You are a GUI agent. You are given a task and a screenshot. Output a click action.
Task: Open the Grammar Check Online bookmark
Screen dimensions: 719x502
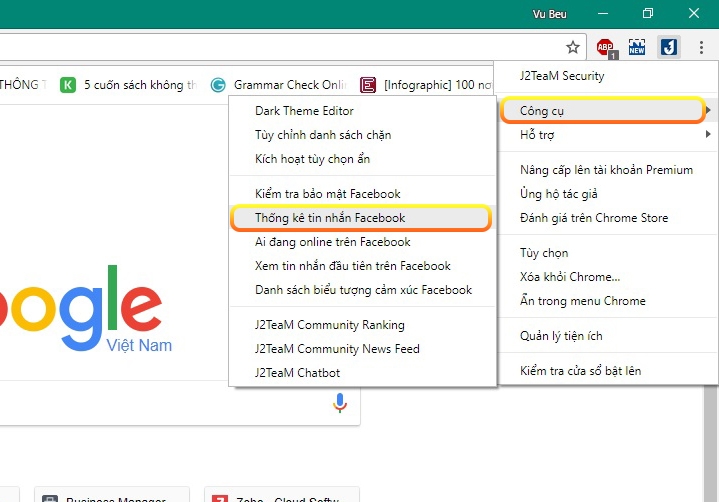point(277,85)
